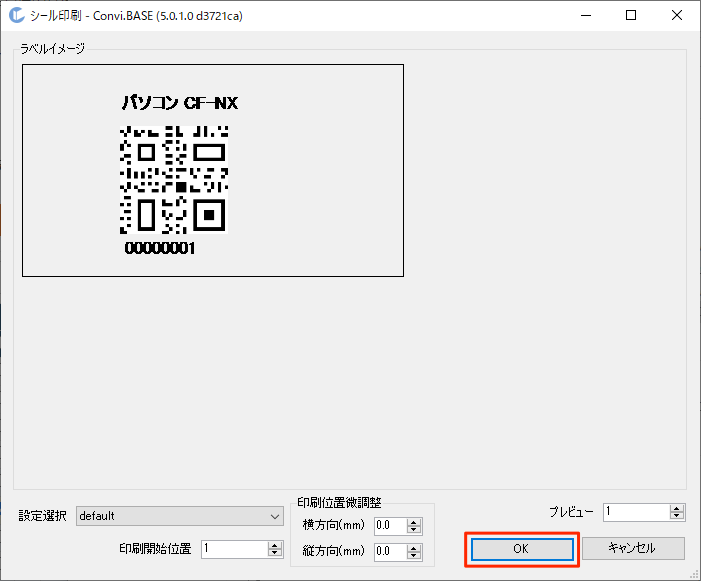Decrease 縦方向(mm) with down arrow

(414, 556)
